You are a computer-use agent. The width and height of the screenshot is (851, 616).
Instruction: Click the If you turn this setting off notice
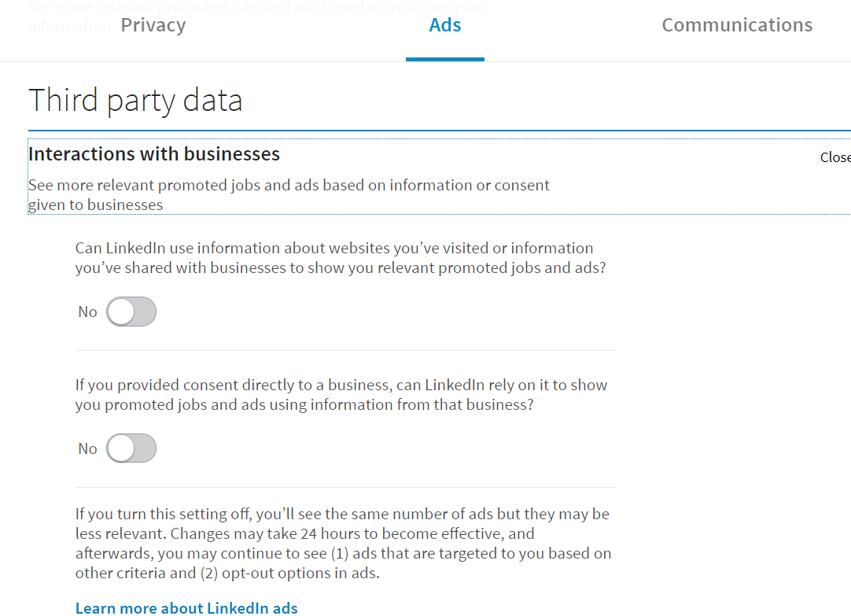343,544
